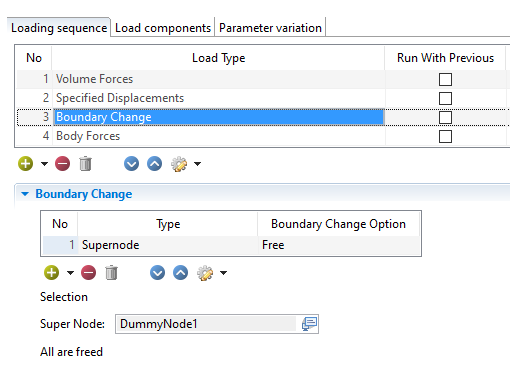
Task: Move load step up with blue arrow
Action: 155,164
